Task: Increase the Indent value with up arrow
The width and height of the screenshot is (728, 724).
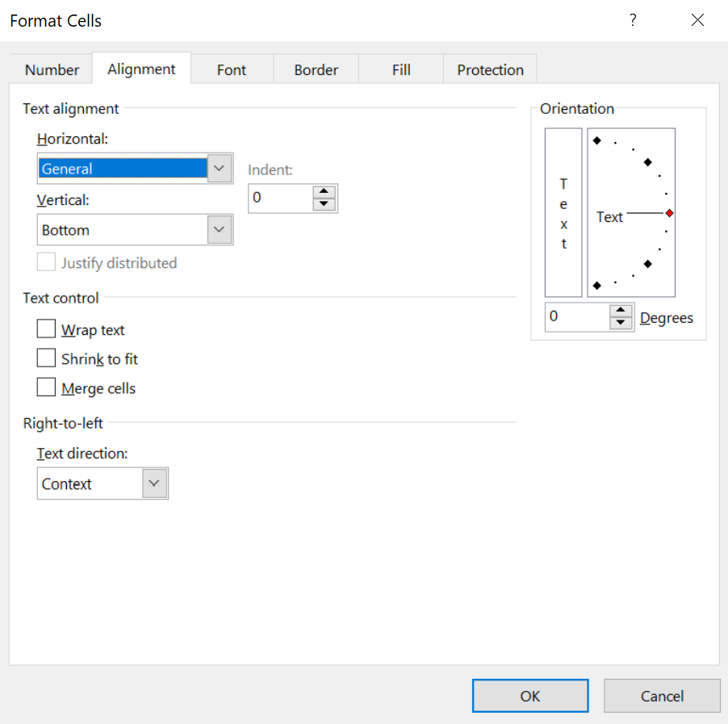Action: [324, 192]
